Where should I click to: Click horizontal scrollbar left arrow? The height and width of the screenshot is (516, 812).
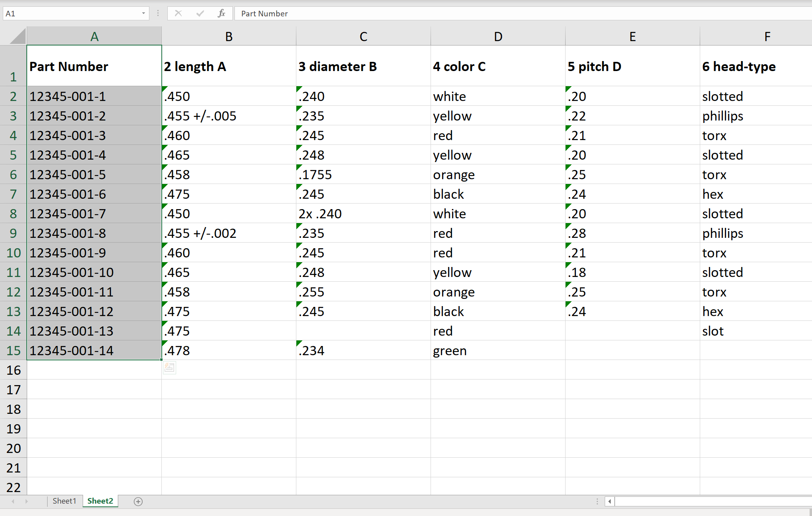[609, 502]
